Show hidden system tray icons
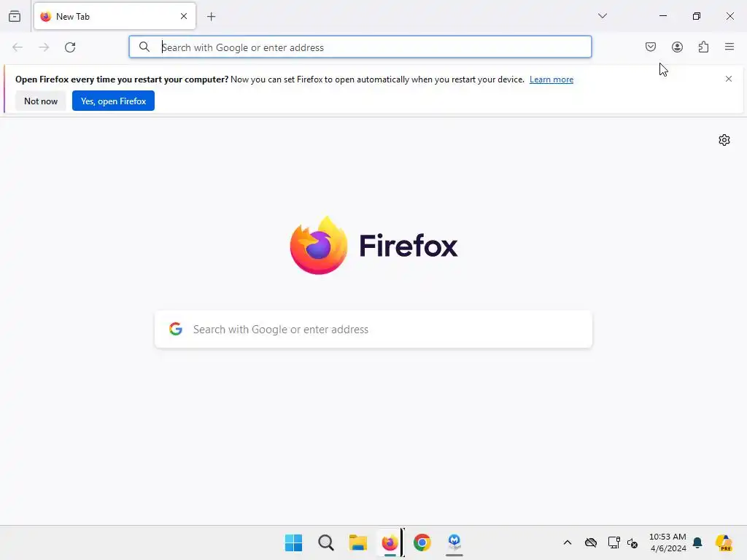The height and width of the screenshot is (560, 747). pos(568,542)
